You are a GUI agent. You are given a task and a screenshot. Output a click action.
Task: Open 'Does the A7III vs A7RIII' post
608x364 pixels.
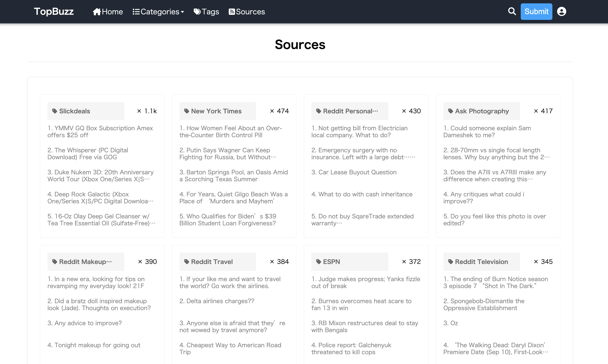[495, 176]
